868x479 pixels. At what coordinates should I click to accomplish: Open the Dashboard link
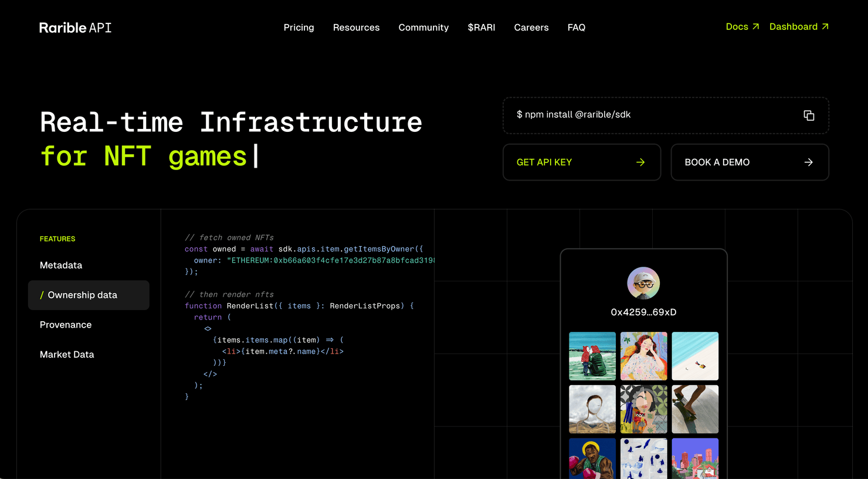click(x=799, y=27)
